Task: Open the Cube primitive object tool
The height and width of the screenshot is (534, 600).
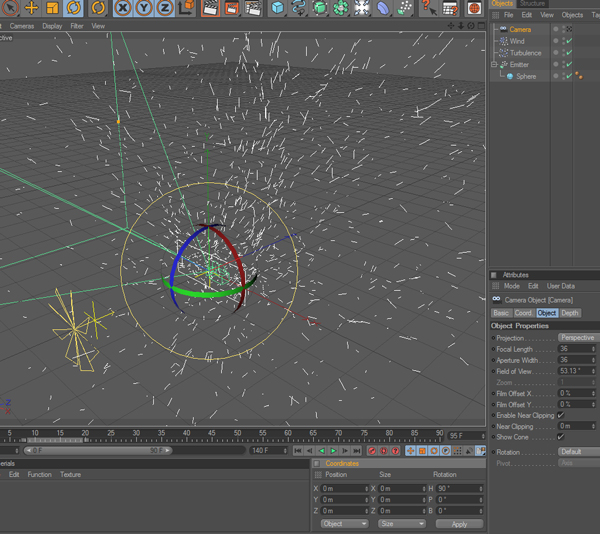Action: (278, 8)
